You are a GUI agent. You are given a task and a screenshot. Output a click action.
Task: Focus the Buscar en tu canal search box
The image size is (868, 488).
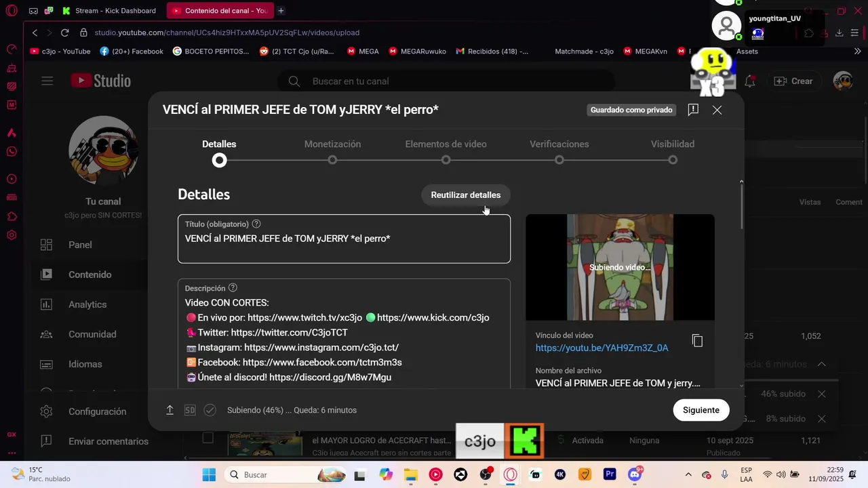click(x=446, y=81)
